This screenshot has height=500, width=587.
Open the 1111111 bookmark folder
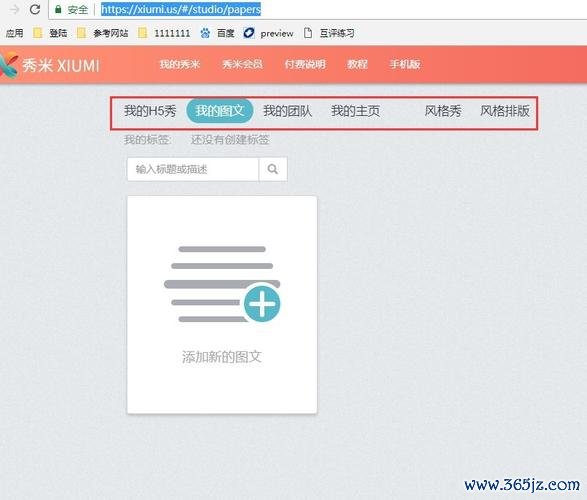[164, 33]
